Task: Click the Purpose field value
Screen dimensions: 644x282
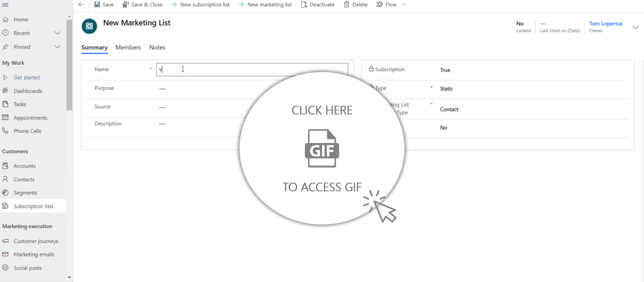Action: click(x=162, y=89)
